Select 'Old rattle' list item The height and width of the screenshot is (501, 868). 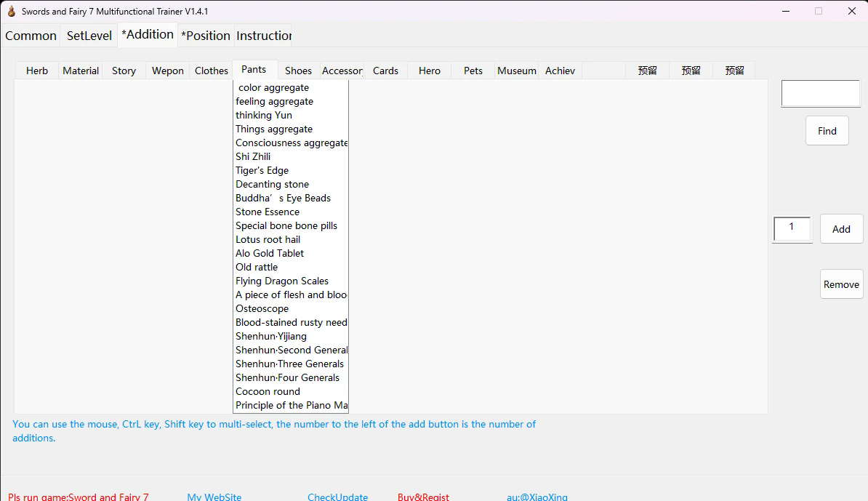(291, 268)
